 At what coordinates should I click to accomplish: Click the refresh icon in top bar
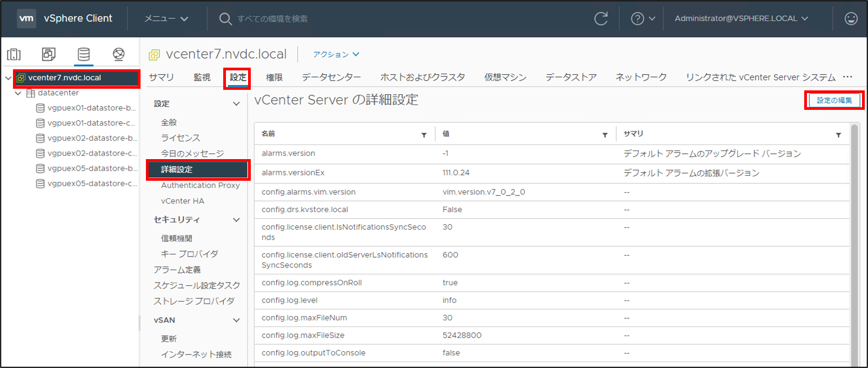[x=601, y=18]
